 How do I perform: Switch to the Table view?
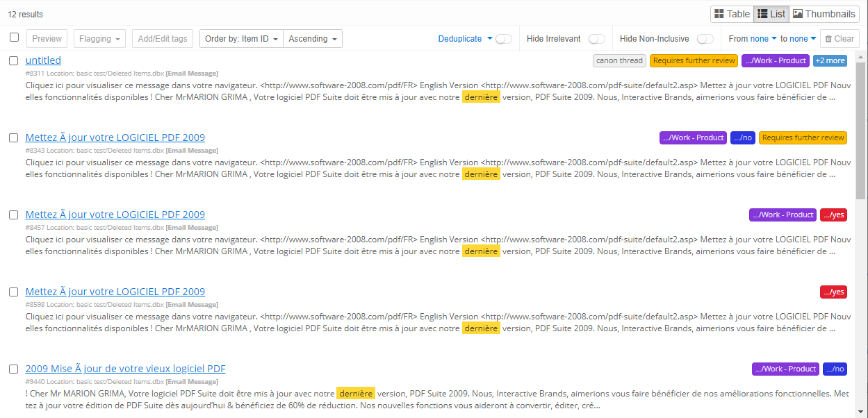click(x=731, y=13)
